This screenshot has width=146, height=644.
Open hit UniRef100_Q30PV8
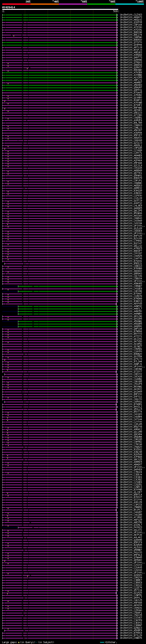click(x=131, y=22)
